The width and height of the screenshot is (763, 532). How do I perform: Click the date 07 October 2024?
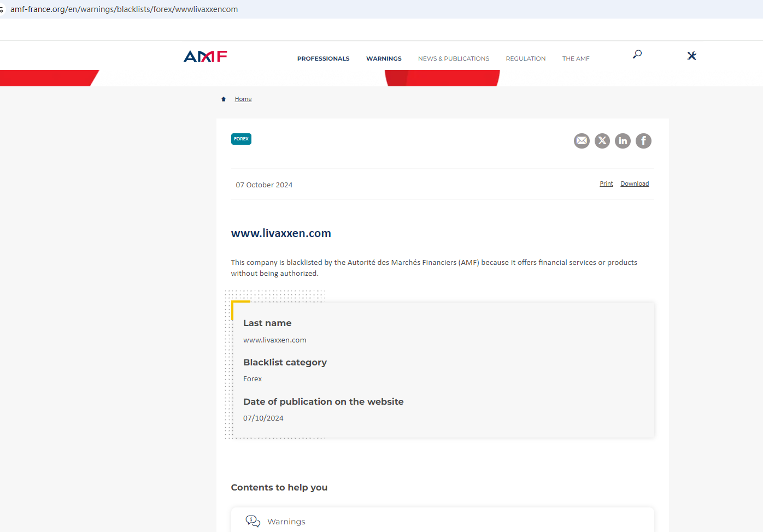pos(264,185)
